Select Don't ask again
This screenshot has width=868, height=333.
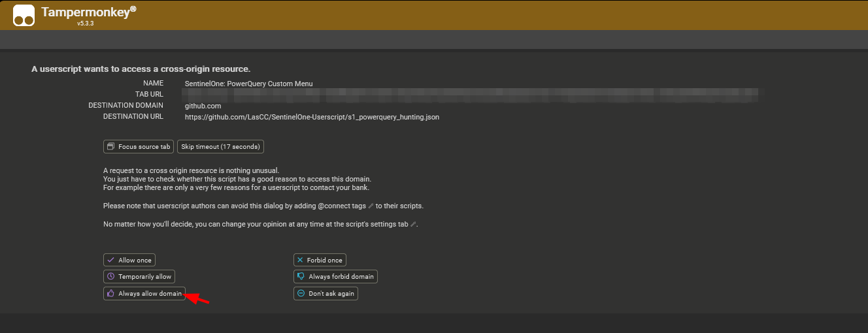325,294
